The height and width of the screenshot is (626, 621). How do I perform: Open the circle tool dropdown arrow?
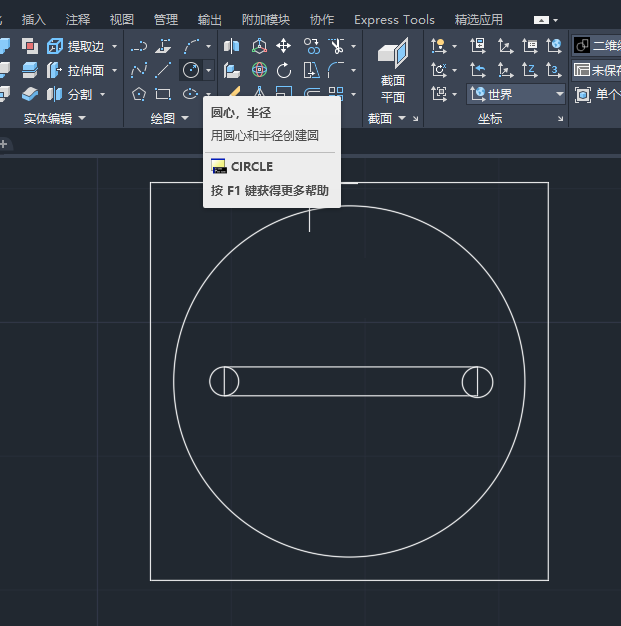coord(208,71)
